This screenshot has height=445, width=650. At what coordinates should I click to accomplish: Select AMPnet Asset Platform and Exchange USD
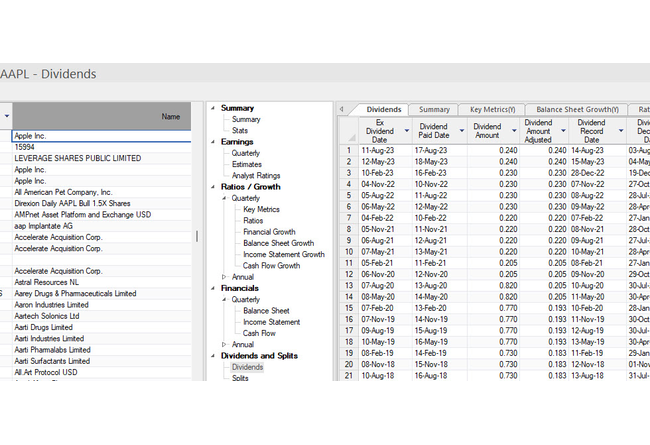(102, 215)
